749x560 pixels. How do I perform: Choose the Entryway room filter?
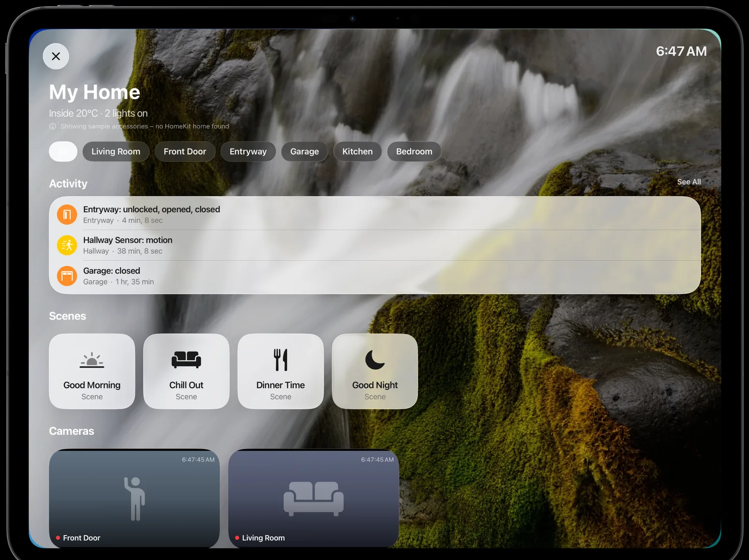[248, 151]
